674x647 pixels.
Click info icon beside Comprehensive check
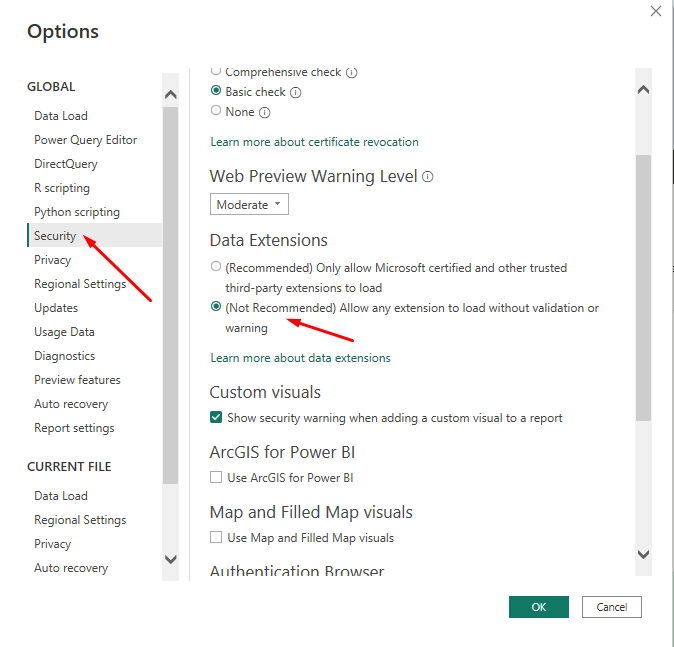click(x=352, y=72)
